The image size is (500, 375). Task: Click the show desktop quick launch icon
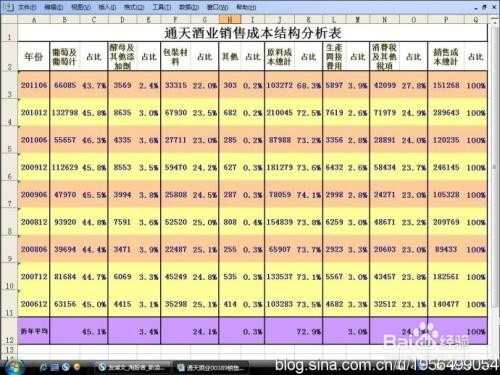click(55, 367)
